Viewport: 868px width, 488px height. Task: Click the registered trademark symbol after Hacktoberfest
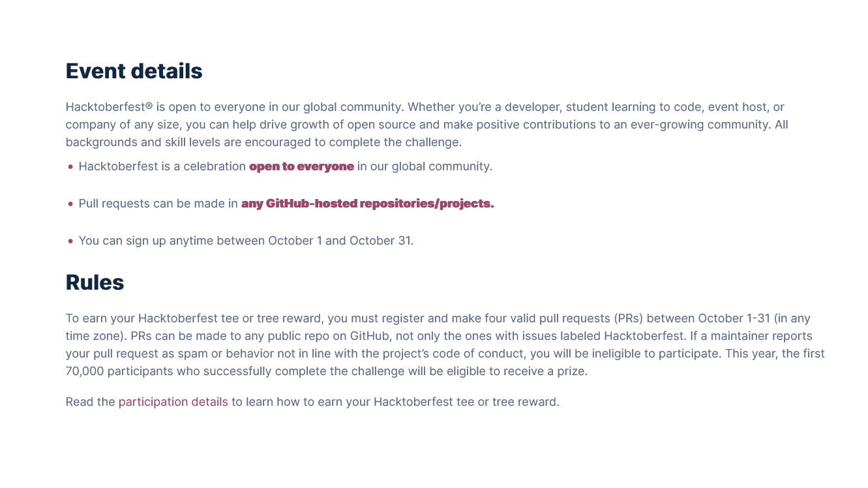[x=149, y=104]
